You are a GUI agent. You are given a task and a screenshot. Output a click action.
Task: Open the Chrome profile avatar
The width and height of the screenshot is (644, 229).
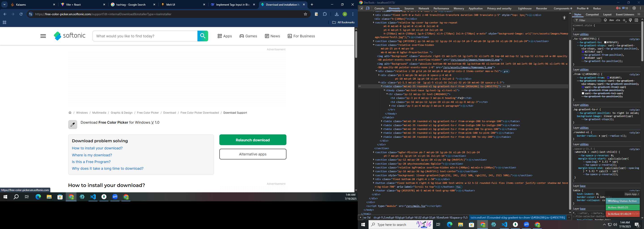coord(345,14)
